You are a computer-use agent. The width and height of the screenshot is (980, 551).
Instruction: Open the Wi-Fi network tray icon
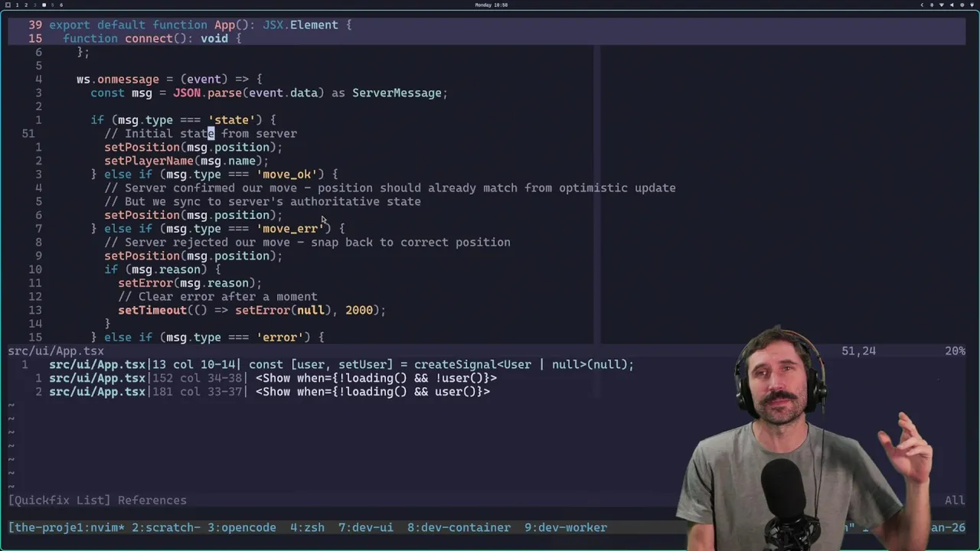pyautogui.click(x=942, y=5)
